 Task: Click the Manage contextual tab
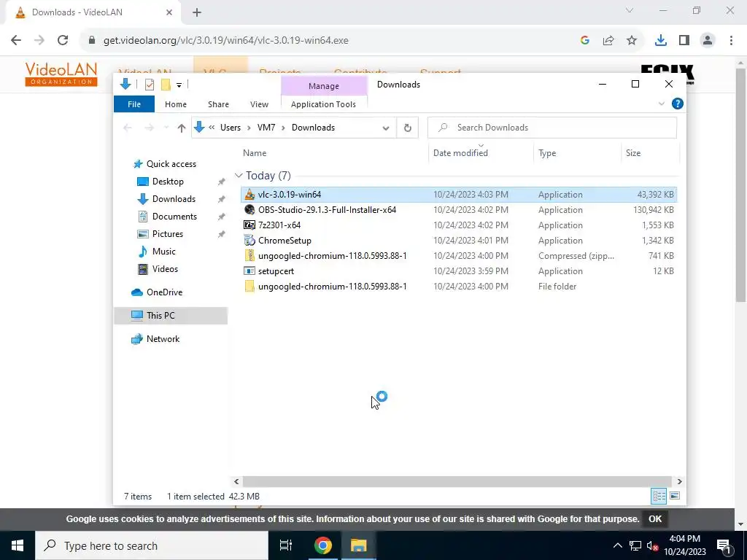point(324,86)
